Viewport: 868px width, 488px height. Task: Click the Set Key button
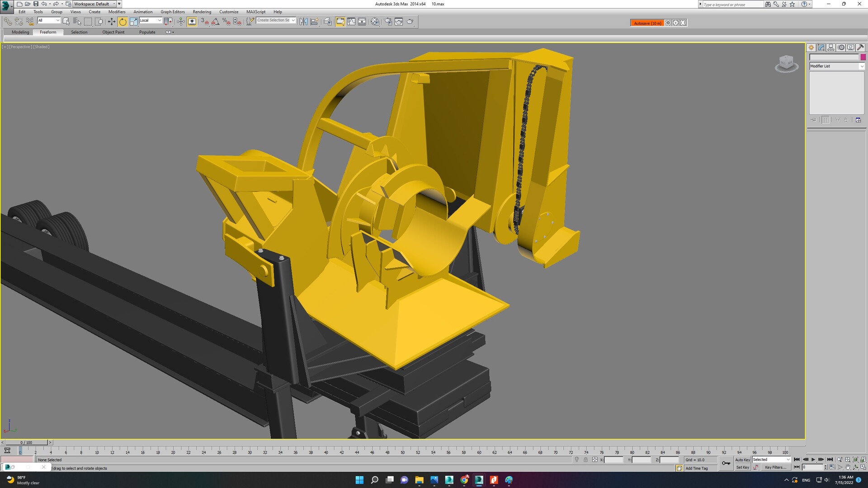(x=742, y=467)
